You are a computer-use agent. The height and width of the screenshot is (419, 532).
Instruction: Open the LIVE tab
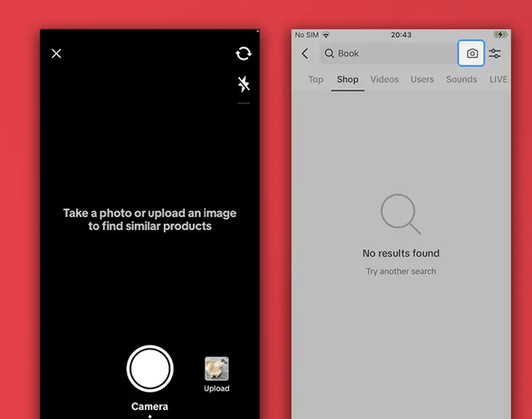pyautogui.click(x=499, y=80)
